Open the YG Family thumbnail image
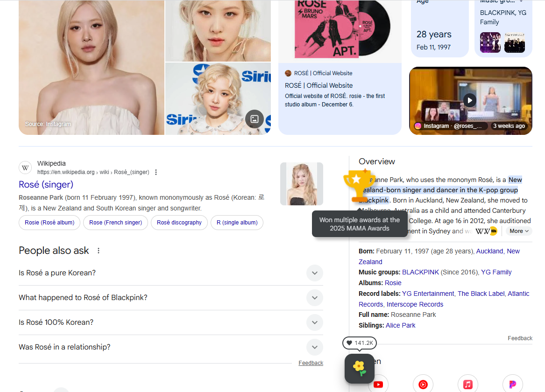The image size is (545, 392). 515,42
